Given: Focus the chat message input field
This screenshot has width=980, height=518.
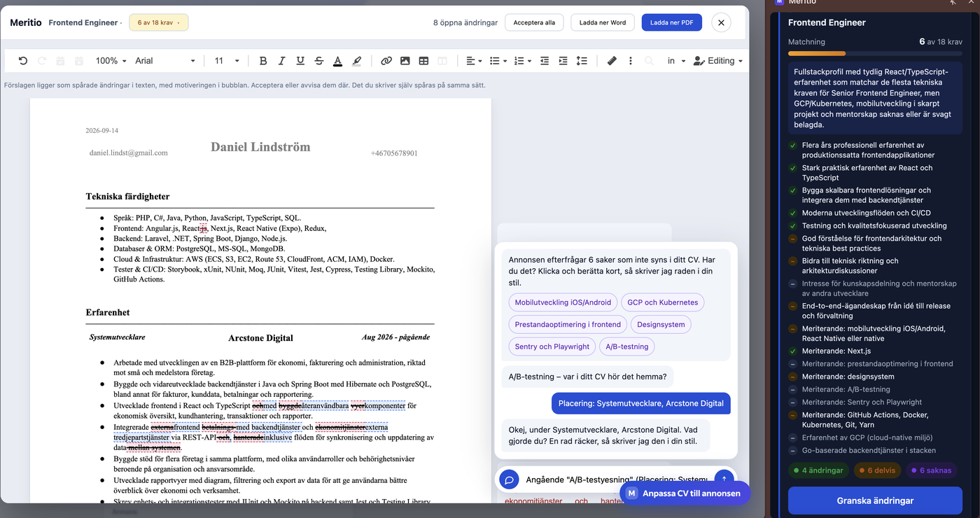Looking at the screenshot, I should [616, 479].
